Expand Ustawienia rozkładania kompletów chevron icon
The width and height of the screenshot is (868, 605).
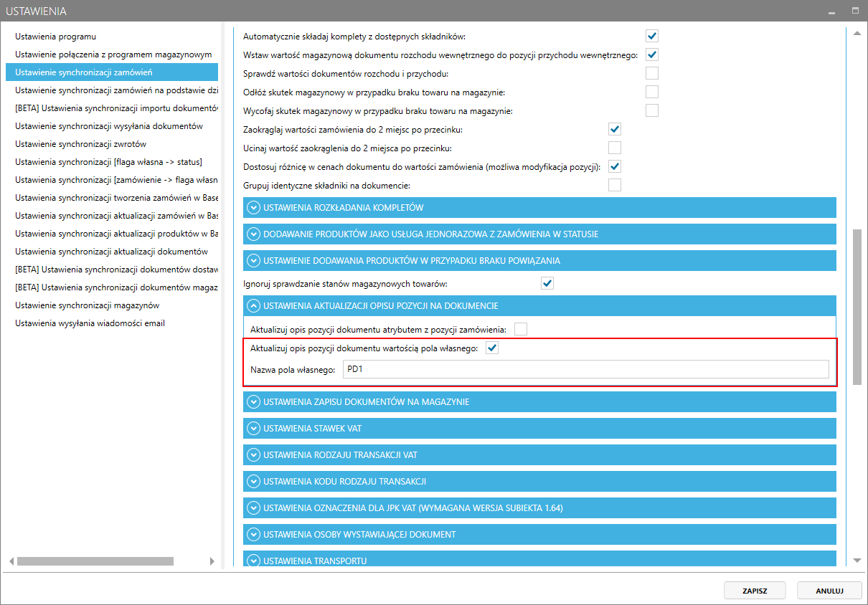[253, 208]
